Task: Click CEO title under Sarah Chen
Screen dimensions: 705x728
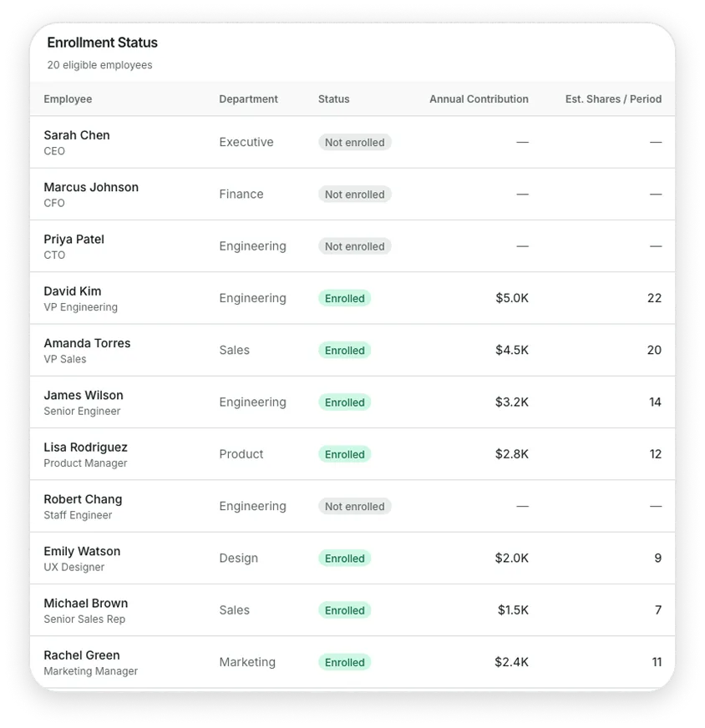Action: (x=54, y=151)
